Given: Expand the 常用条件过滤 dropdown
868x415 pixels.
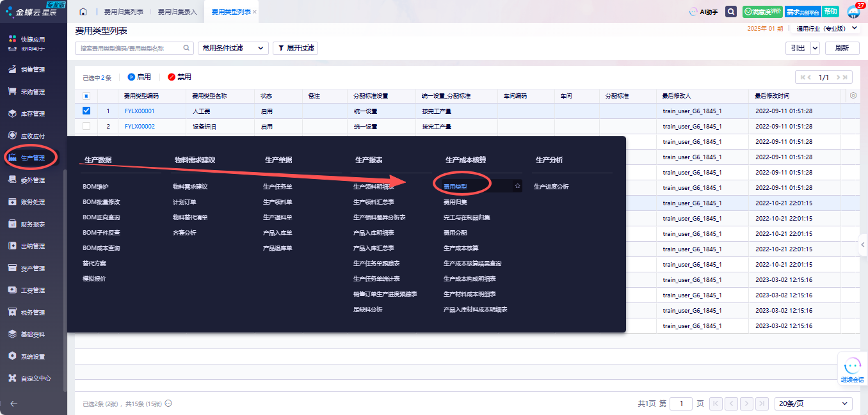Looking at the screenshot, I should [233, 48].
